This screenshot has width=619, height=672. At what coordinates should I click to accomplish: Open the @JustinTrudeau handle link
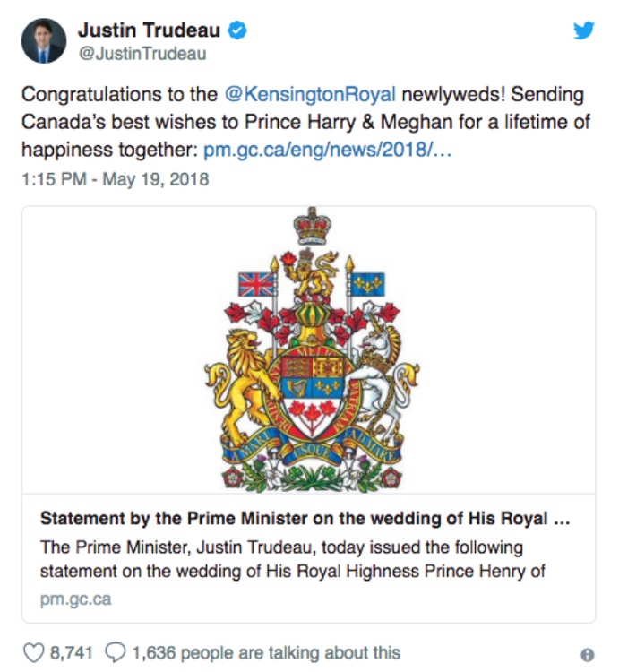(x=142, y=54)
